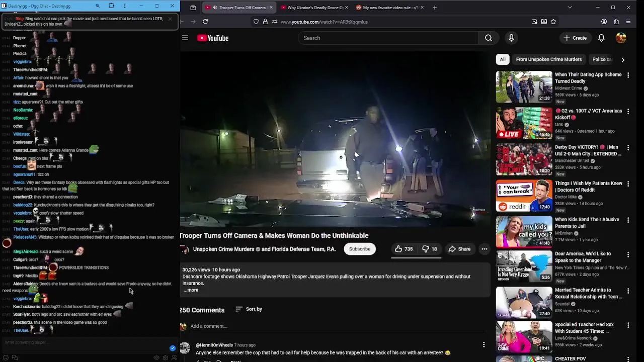
Task: Open the Sort by comments dropdown
Action: (249, 309)
